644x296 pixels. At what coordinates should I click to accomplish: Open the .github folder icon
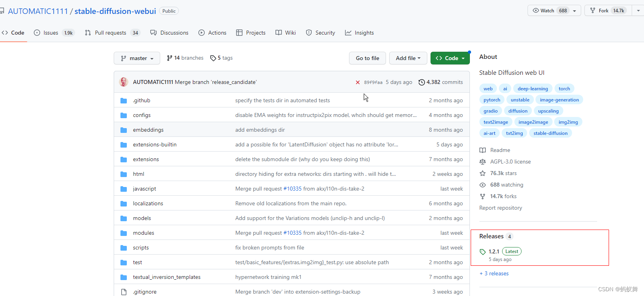click(124, 101)
